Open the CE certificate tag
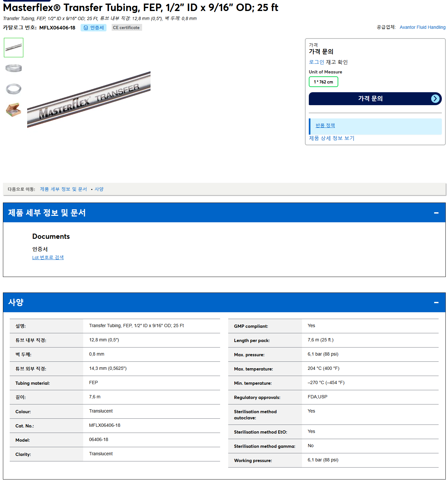This screenshot has width=448, height=486. (127, 28)
